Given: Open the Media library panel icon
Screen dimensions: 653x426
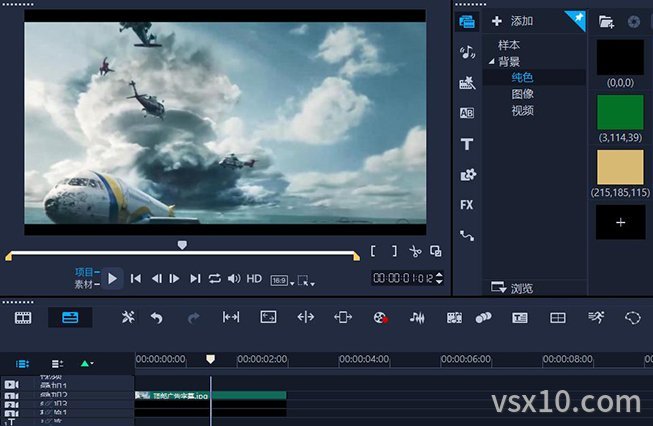Looking at the screenshot, I should coord(467,21).
